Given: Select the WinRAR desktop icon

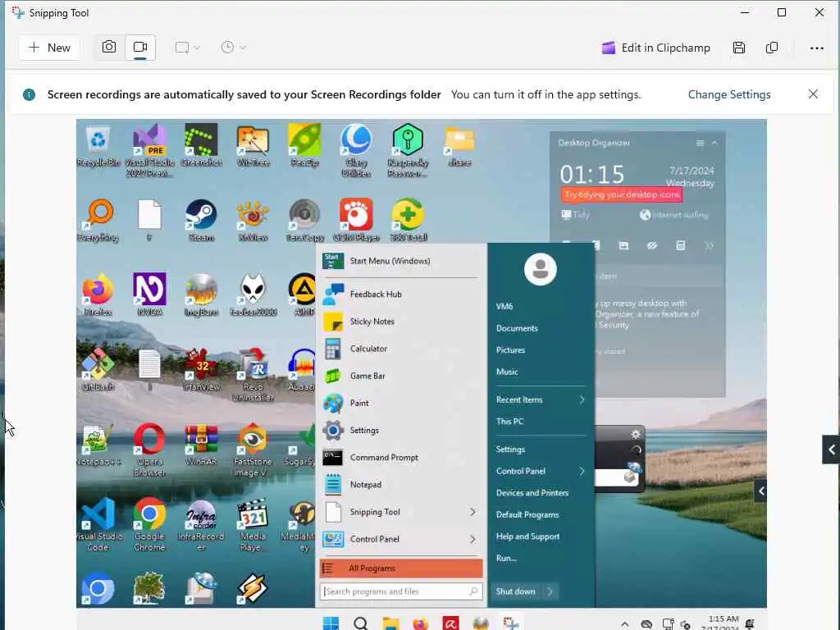Looking at the screenshot, I should [x=202, y=444].
